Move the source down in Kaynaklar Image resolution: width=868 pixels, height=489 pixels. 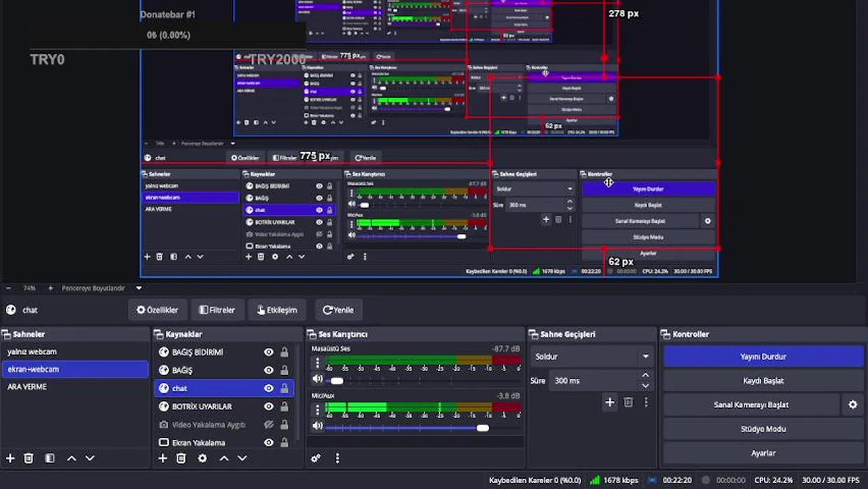pos(242,458)
